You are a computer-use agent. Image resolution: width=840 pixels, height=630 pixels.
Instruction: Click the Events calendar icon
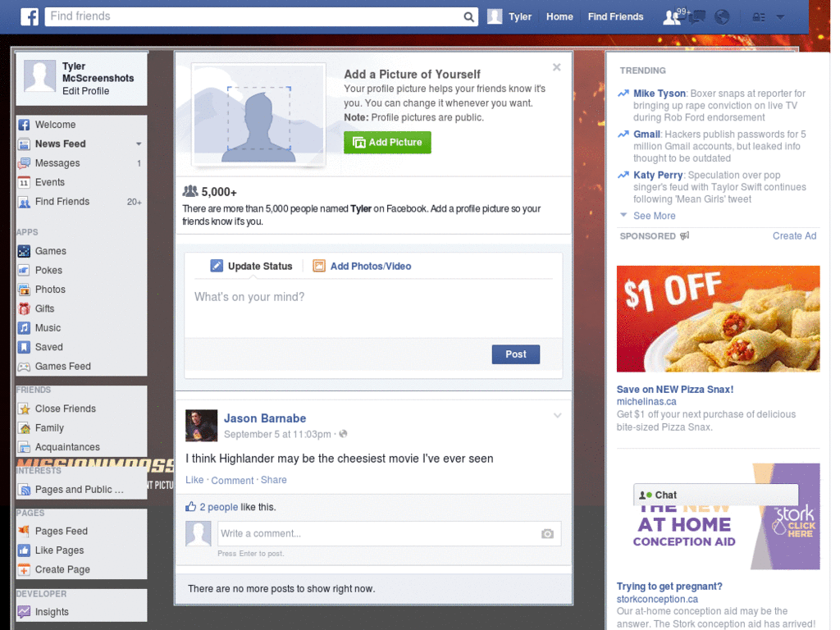click(x=24, y=183)
